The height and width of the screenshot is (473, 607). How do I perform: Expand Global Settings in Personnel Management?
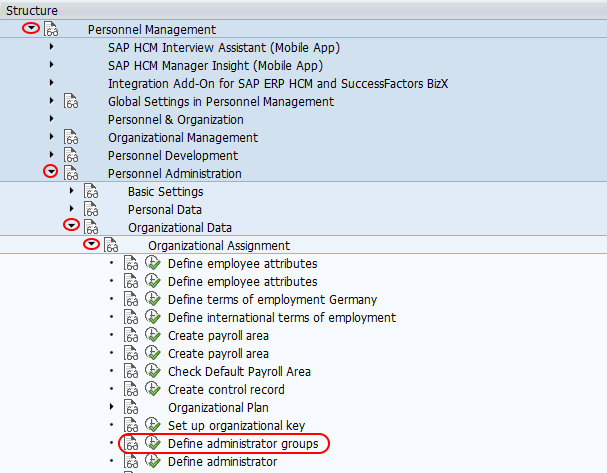pos(51,101)
